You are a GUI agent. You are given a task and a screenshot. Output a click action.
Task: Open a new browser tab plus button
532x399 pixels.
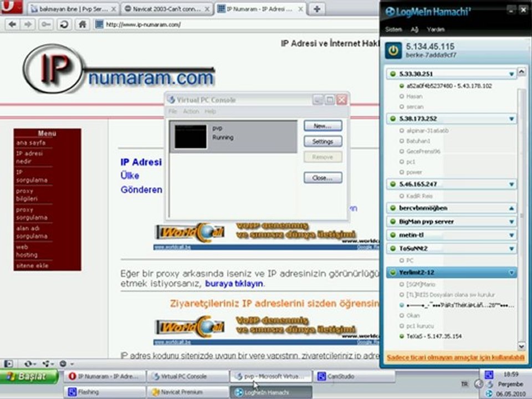coord(316,9)
